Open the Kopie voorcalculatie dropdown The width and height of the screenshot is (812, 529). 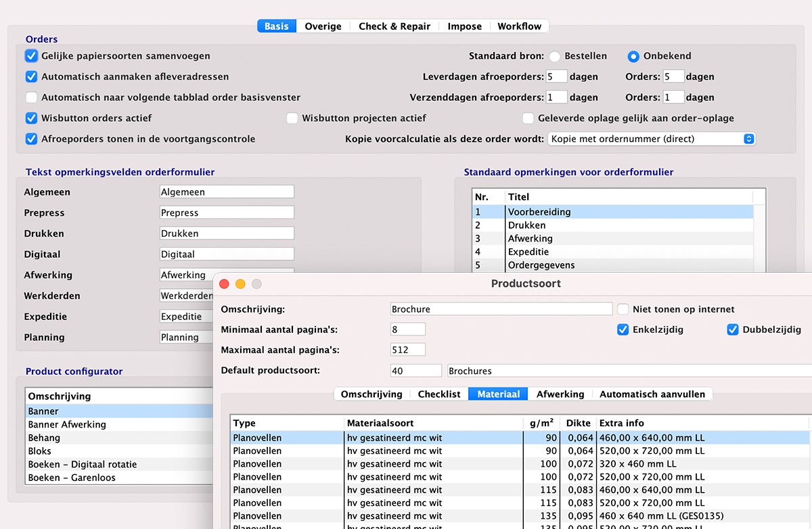point(652,139)
